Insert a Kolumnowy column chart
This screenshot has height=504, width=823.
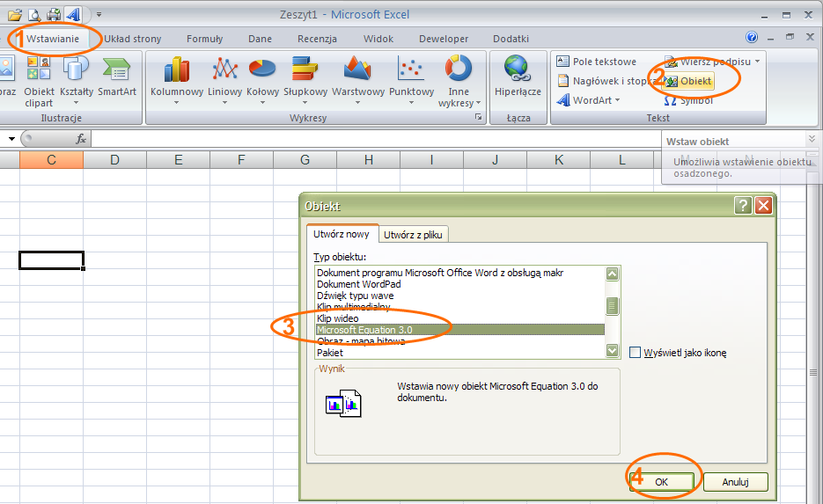[x=177, y=80]
